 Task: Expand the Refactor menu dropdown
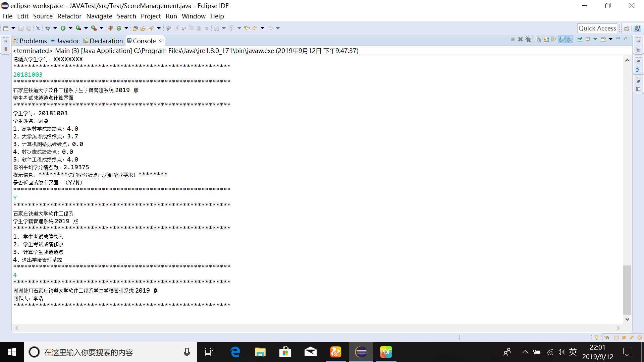click(x=69, y=16)
